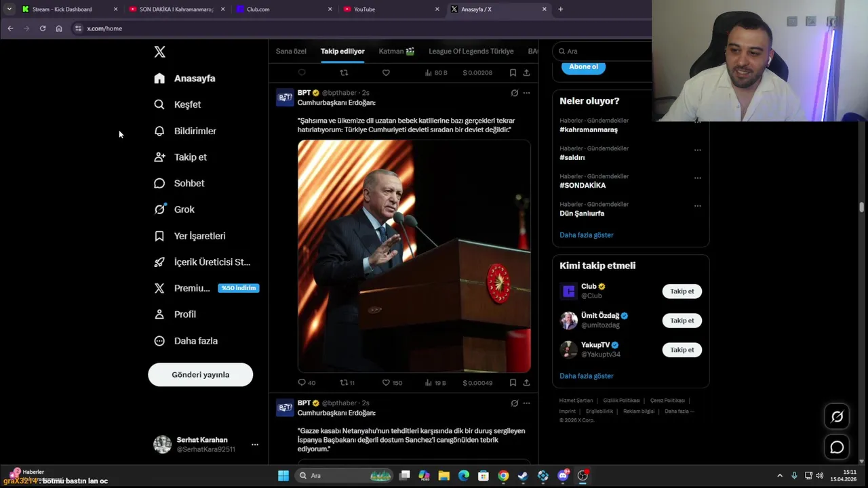Open Steam from taskbar
This screenshot has height=488, width=868.
523,476
